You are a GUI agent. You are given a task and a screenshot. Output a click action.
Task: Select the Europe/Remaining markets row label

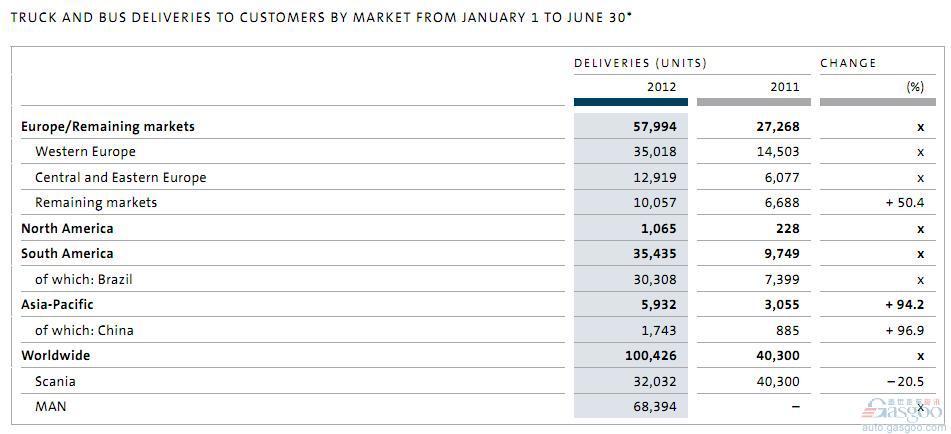tap(108, 127)
